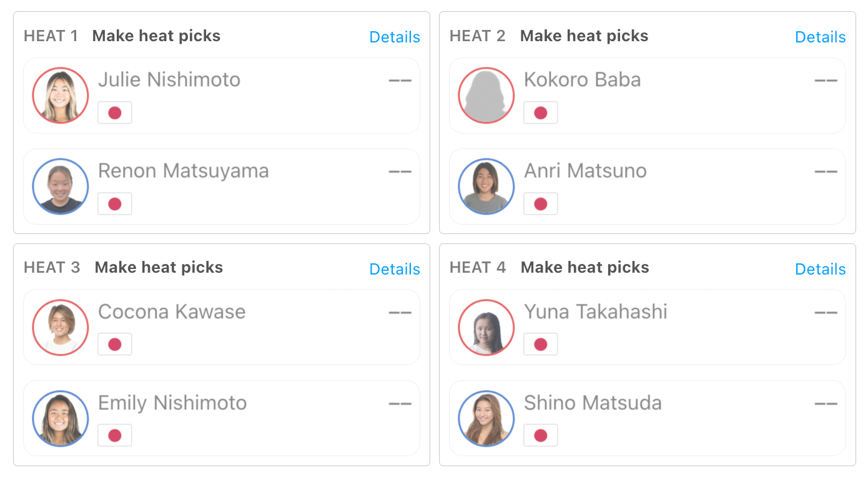
Task: Click Japan flag under Julie Nishimoto
Action: 115,113
